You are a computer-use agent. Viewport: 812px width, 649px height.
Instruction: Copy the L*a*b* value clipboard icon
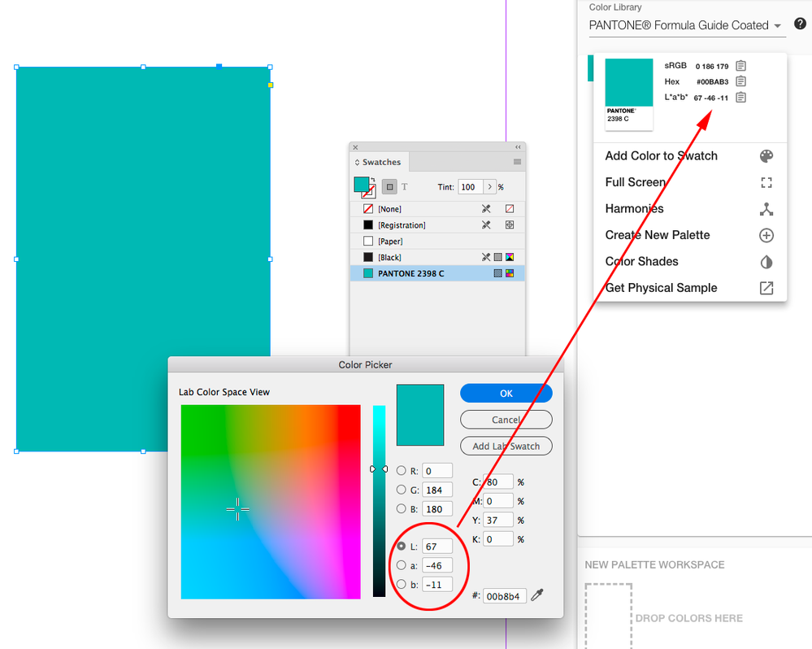tap(741, 98)
